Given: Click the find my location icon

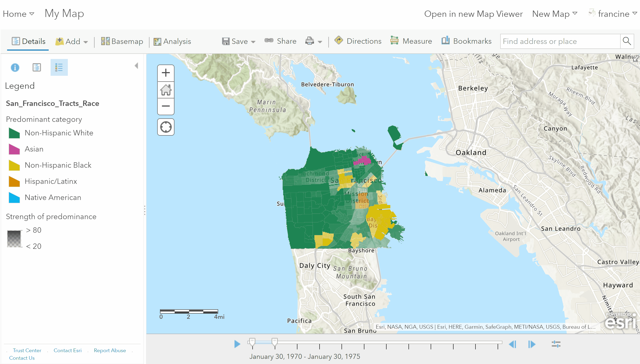Looking at the screenshot, I should point(166,127).
